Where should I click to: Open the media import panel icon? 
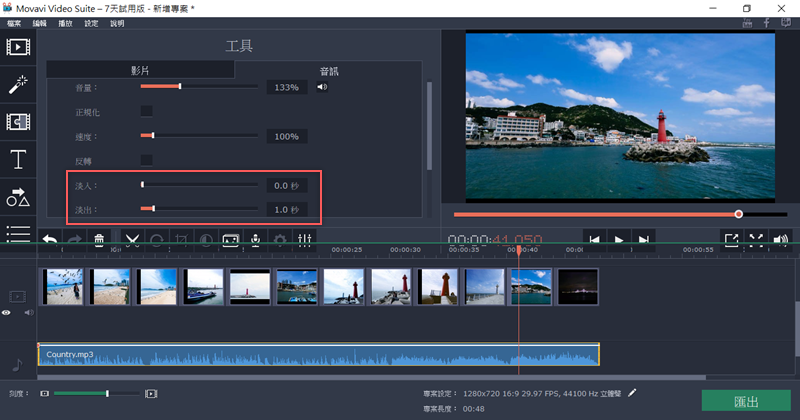(18, 47)
